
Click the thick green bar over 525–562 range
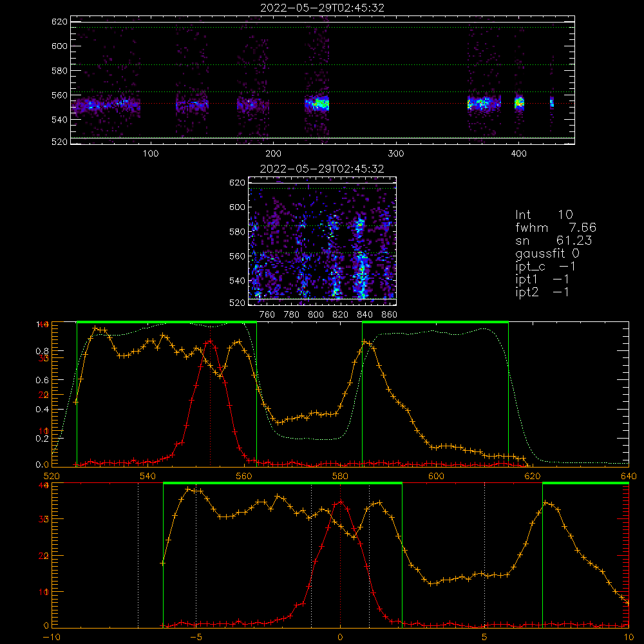pyautogui.click(x=167, y=322)
